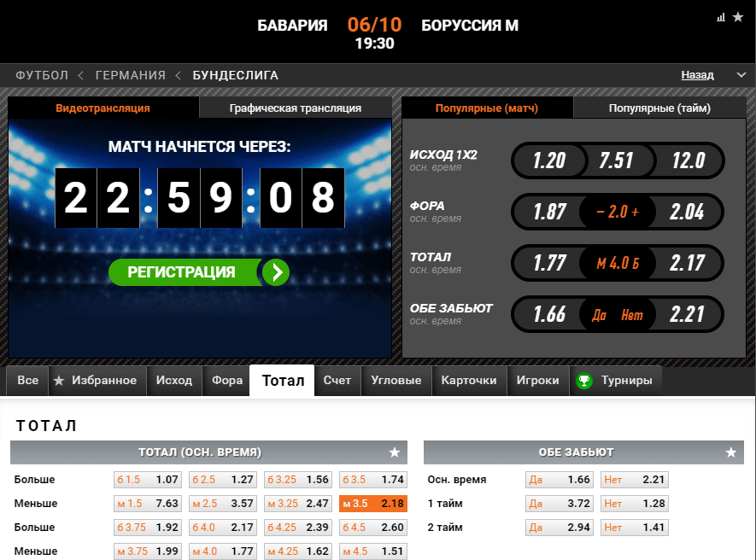
Task: Select Популярные (матч) tab
Action: [x=487, y=108]
